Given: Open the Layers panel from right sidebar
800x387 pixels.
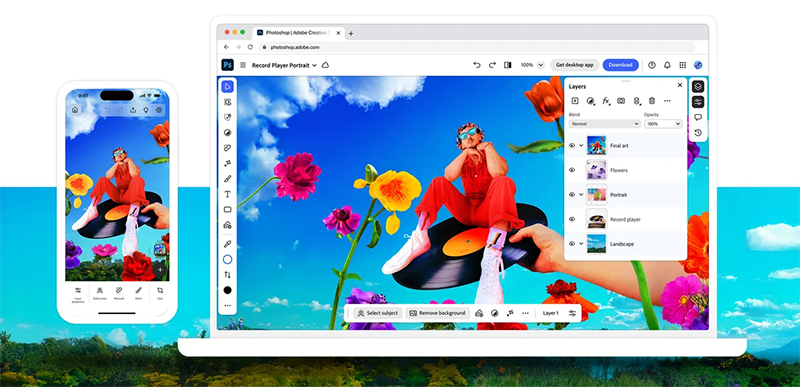Looking at the screenshot, I should point(698,86).
